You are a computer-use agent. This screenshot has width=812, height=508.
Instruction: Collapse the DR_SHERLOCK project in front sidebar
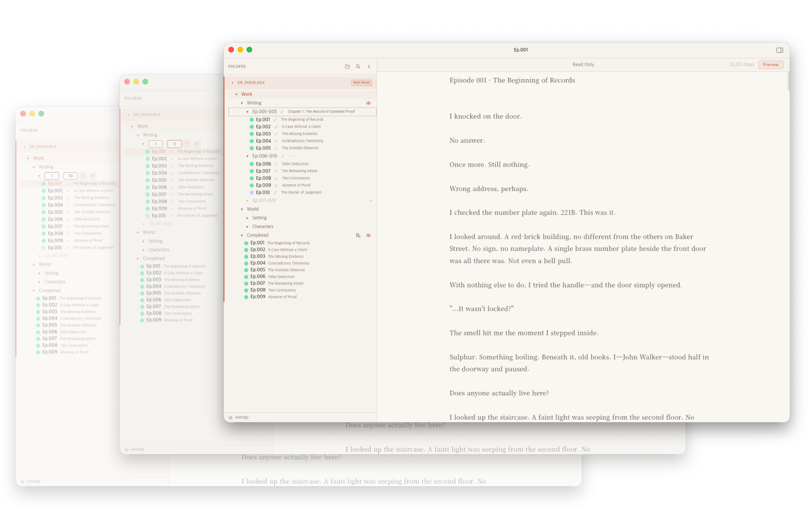tap(232, 83)
